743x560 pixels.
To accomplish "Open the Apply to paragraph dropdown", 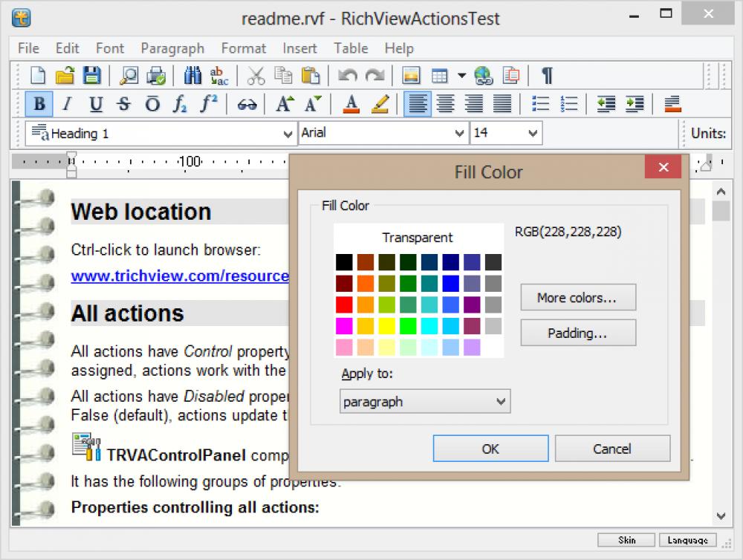I will pos(424,401).
